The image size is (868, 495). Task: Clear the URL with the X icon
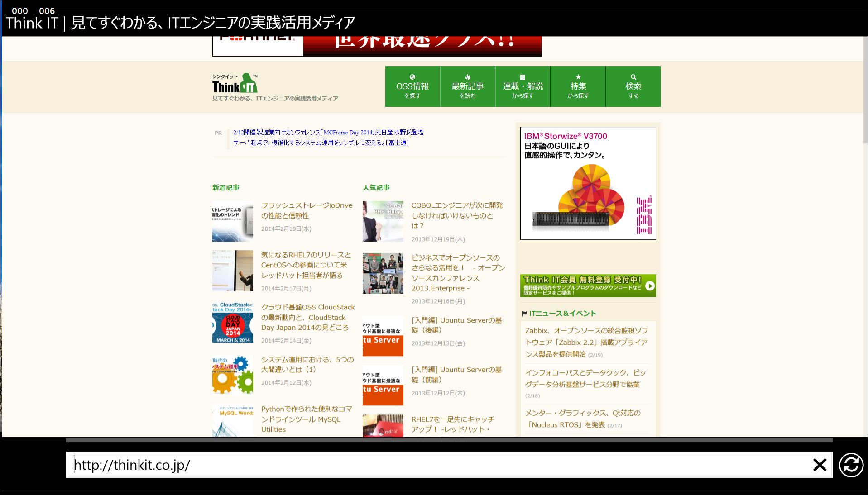coord(820,465)
